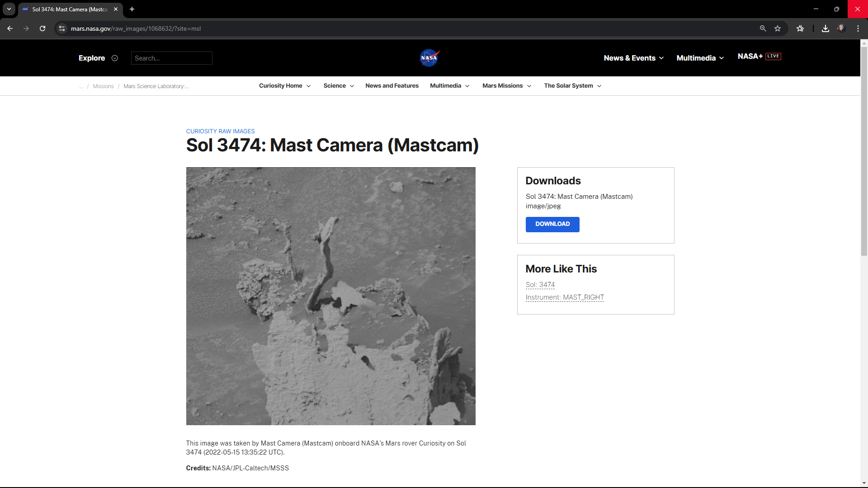
Task: Click the NASA logo in header
Action: [x=429, y=58]
